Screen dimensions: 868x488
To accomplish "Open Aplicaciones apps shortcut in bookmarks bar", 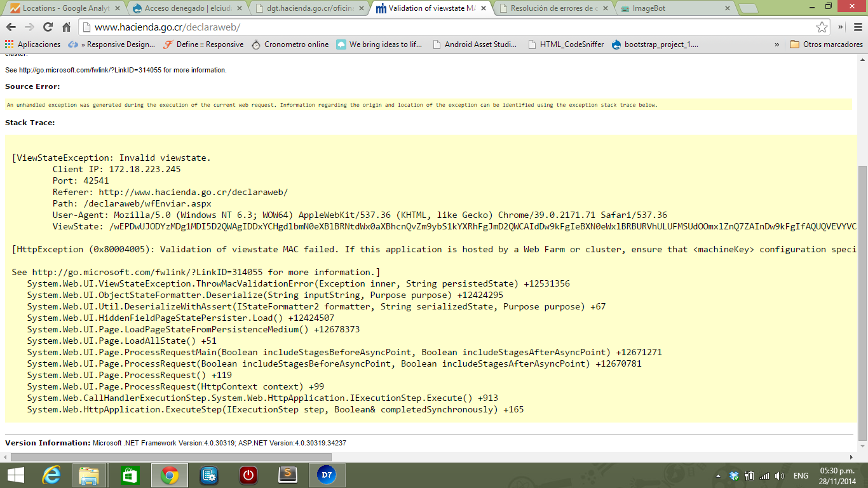I will [x=32, y=44].
